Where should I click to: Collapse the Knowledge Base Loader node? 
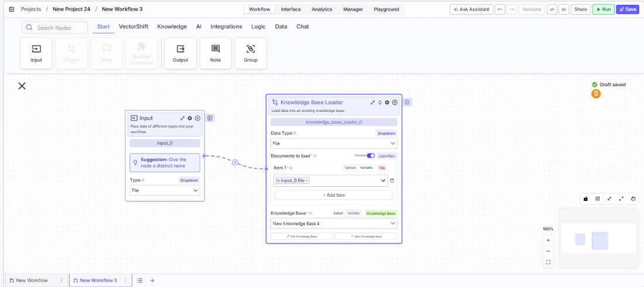coord(372,102)
